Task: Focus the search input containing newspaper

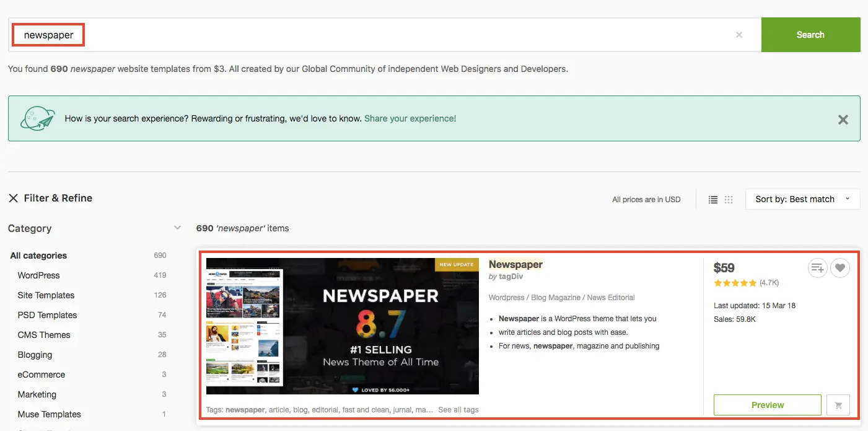Action: (x=384, y=35)
